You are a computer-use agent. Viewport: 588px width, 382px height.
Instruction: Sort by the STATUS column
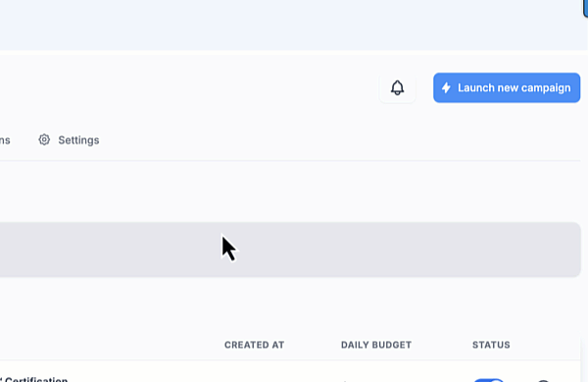[x=491, y=345]
